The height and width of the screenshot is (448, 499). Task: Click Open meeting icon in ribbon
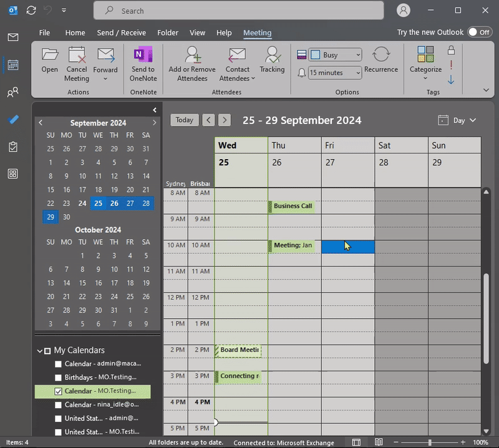[x=50, y=61]
